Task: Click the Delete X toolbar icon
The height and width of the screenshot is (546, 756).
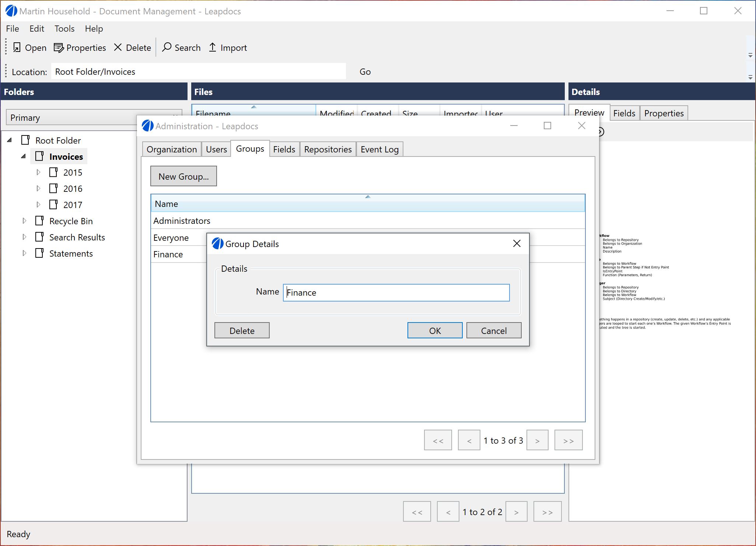Action: [118, 47]
